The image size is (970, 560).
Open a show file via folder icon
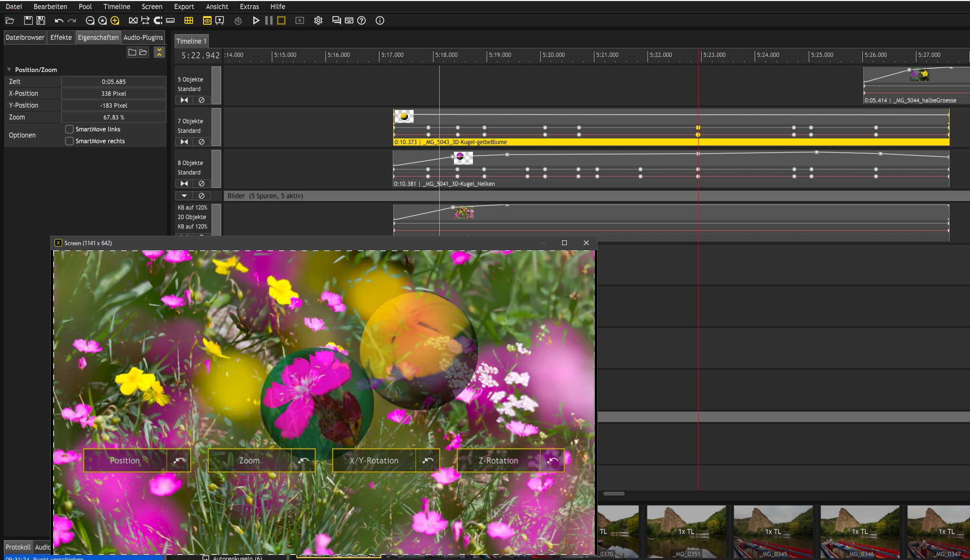click(9, 20)
